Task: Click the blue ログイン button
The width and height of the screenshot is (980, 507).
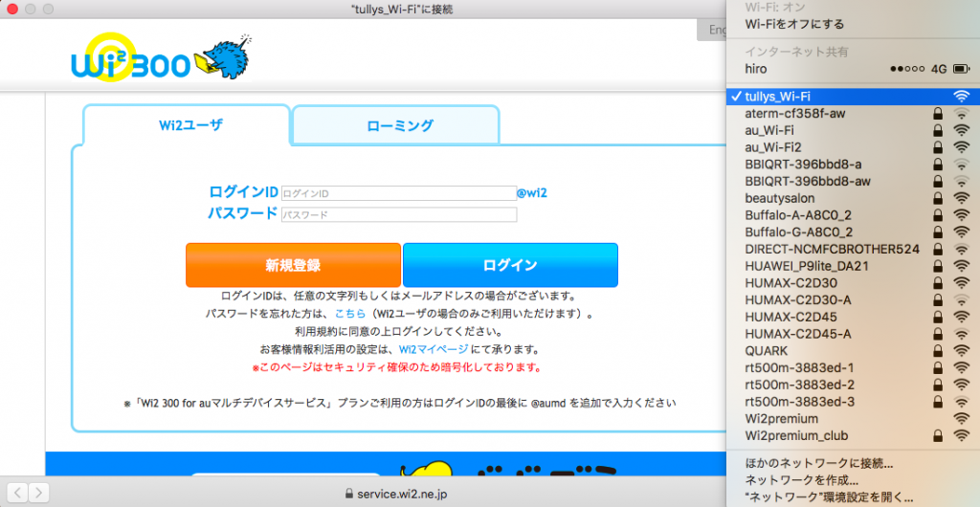Action: tap(510, 265)
